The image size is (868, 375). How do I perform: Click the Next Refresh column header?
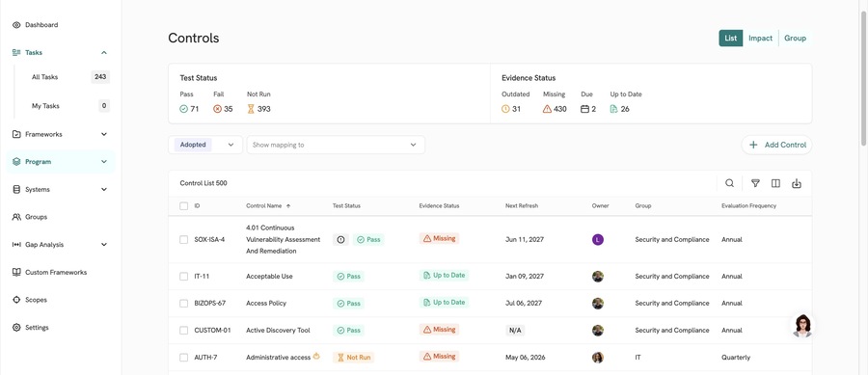point(522,205)
